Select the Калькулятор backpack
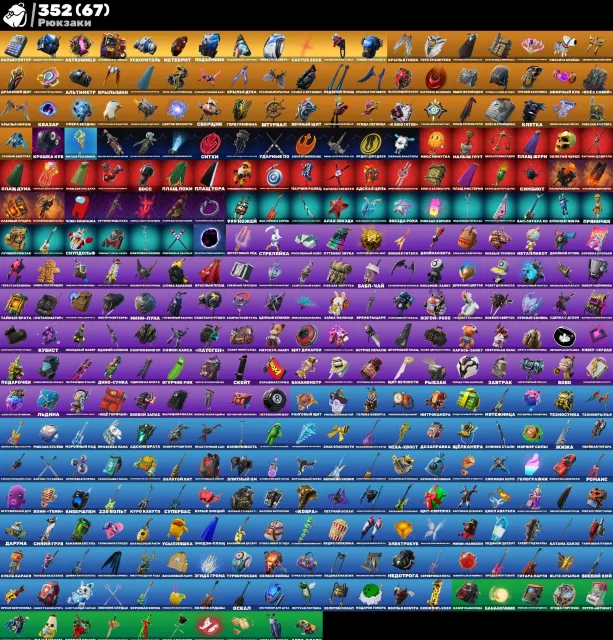 (x=16, y=47)
